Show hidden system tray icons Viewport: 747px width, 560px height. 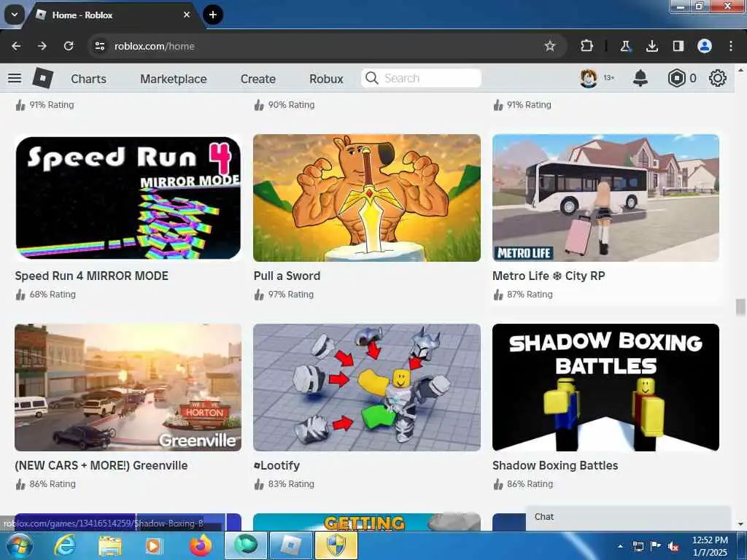pos(620,546)
